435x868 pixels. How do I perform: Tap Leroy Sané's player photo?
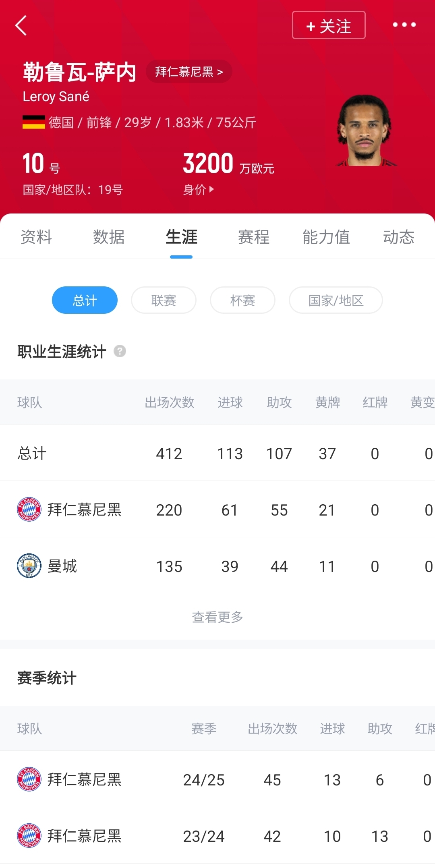point(365,131)
